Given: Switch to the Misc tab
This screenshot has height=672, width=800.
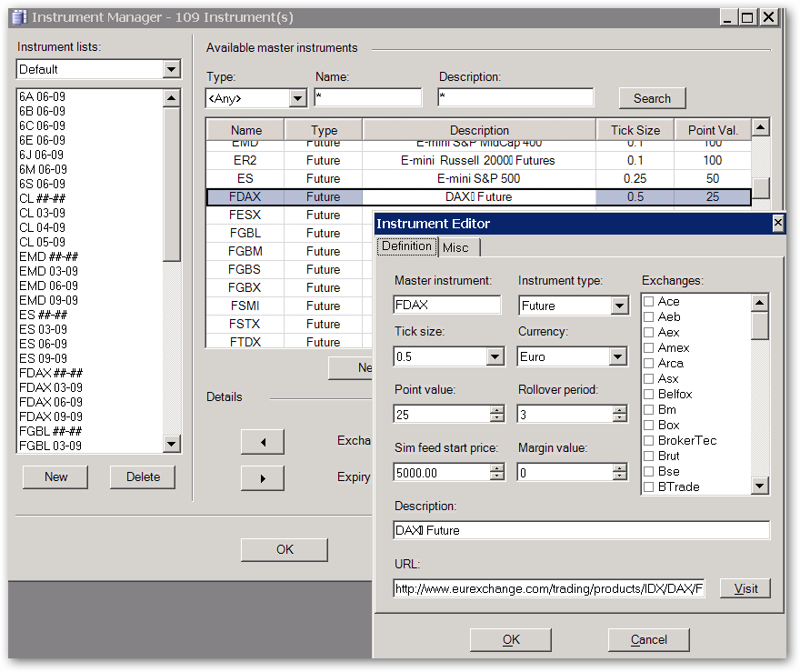Looking at the screenshot, I should tap(455, 248).
